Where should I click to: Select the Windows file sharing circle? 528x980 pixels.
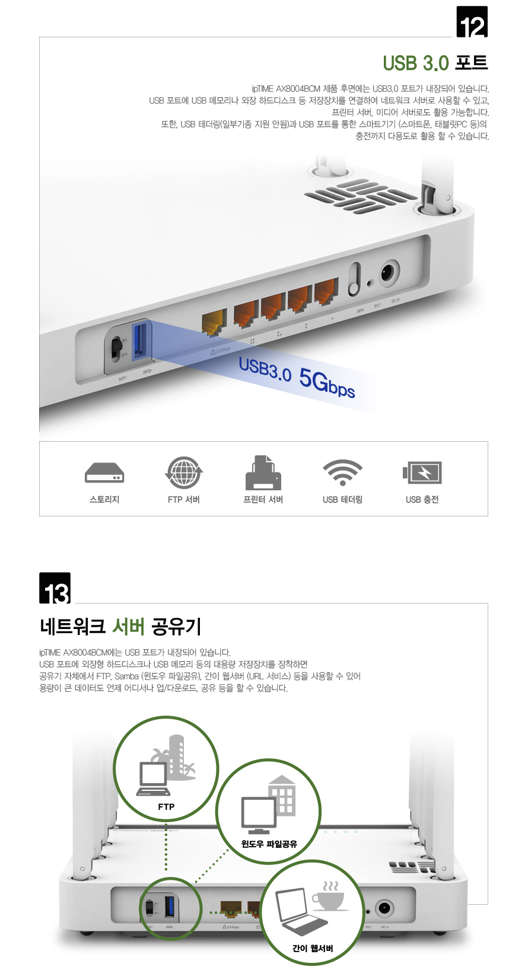[x=269, y=812]
